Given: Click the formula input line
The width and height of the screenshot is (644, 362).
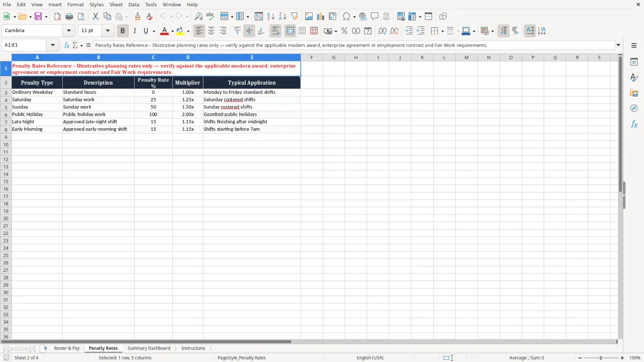Looking at the screenshot, I should pos(354,46).
